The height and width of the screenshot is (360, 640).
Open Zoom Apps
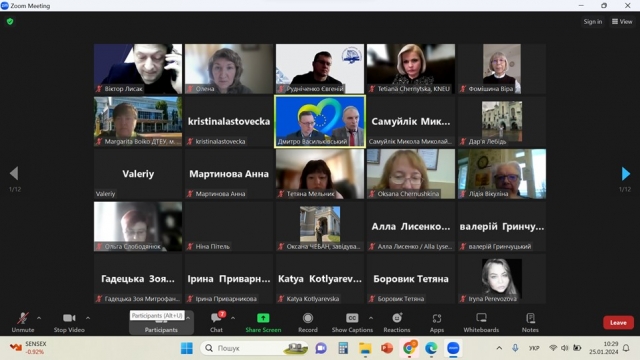click(437, 322)
